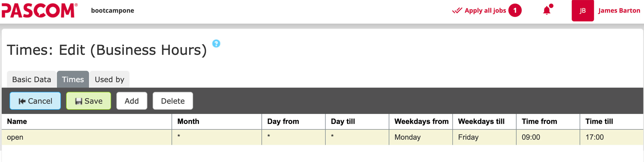Click the Friday weekdays till cell

click(x=484, y=137)
